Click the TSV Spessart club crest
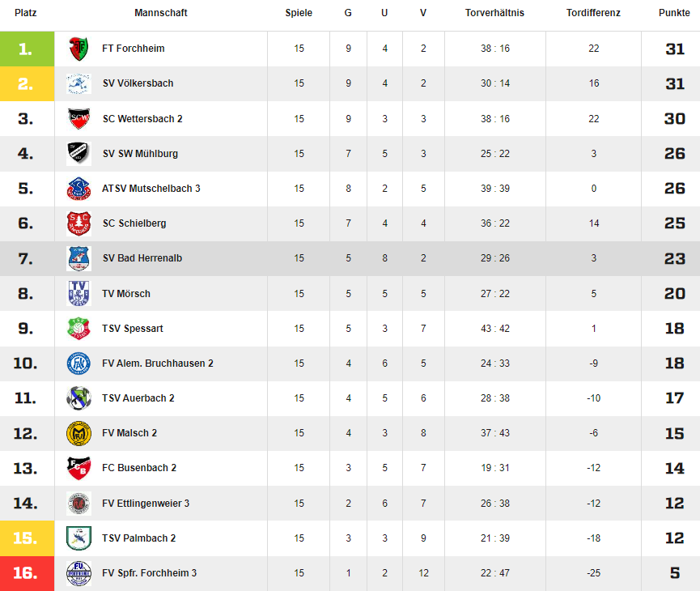Image resolution: width=700 pixels, height=591 pixels. tap(78, 329)
